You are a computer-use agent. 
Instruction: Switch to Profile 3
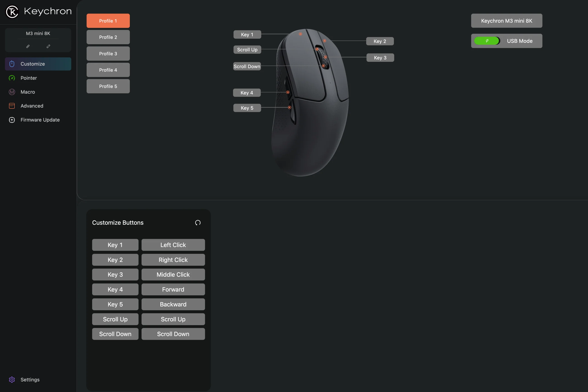pyautogui.click(x=108, y=53)
